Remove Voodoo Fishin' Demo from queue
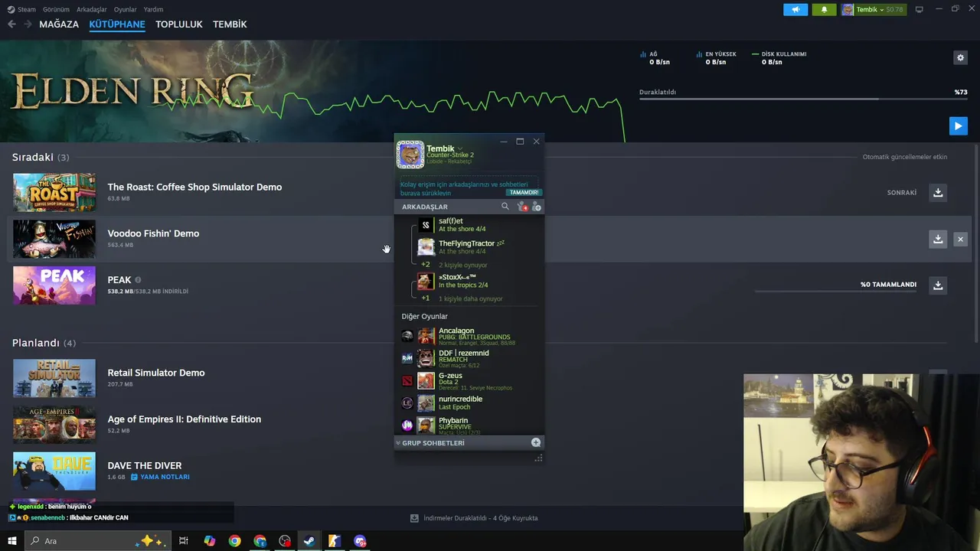 point(960,239)
